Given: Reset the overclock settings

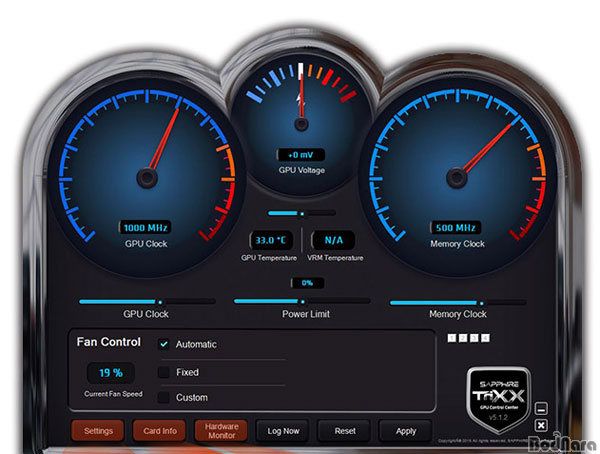Looking at the screenshot, I should [x=344, y=431].
